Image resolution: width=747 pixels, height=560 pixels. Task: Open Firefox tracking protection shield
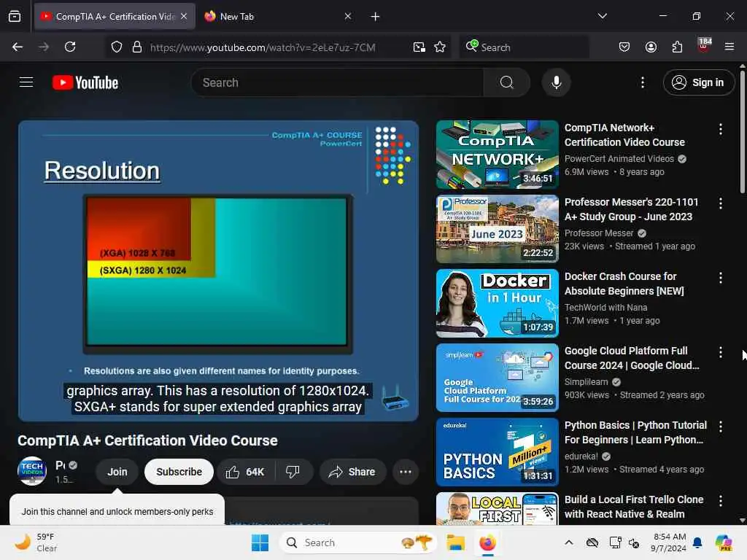point(117,47)
